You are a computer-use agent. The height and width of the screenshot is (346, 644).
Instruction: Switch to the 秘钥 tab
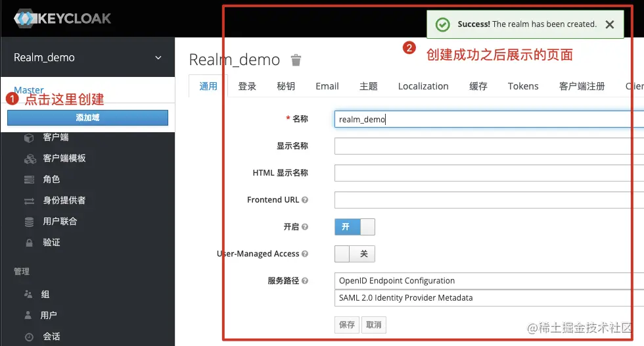click(x=286, y=86)
